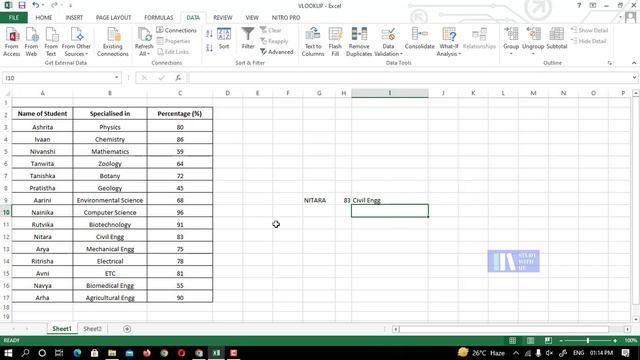
Task: Select the Sheet2 tab
Action: 92,329
